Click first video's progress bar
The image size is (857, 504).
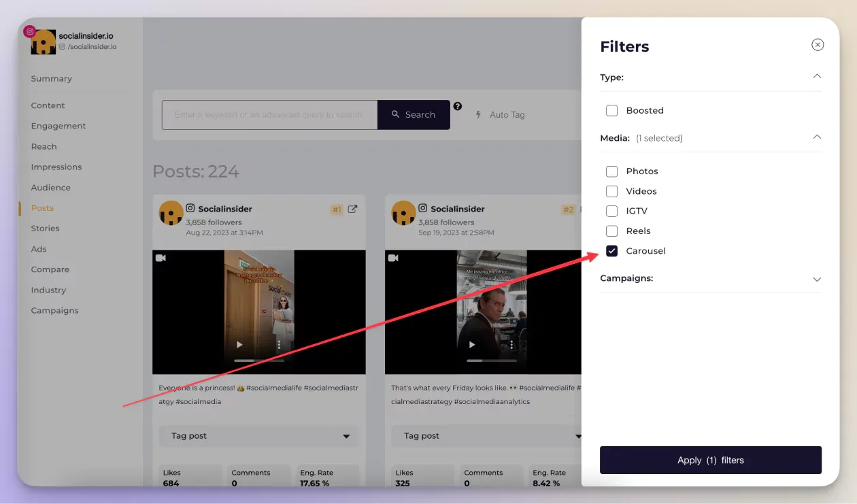pos(258,360)
